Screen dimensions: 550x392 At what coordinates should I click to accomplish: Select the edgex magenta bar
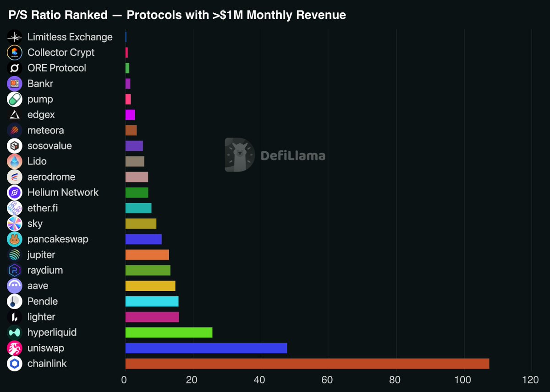click(130, 115)
